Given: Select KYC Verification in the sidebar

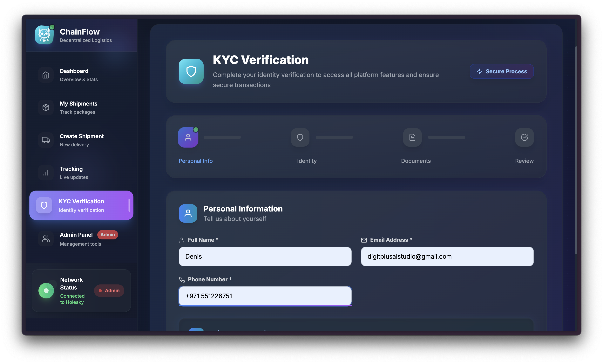Looking at the screenshot, I should click(x=81, y=205).
